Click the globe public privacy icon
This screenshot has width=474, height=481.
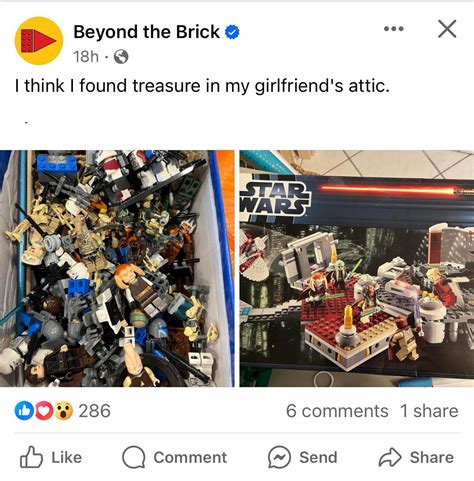(x=121, y=57)
